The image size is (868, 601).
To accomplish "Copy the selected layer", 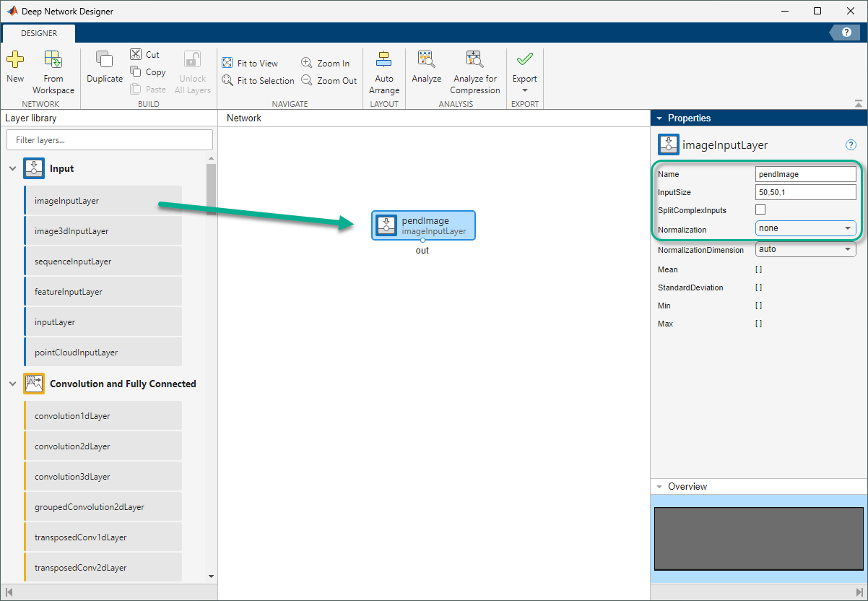I will point(148,72).
